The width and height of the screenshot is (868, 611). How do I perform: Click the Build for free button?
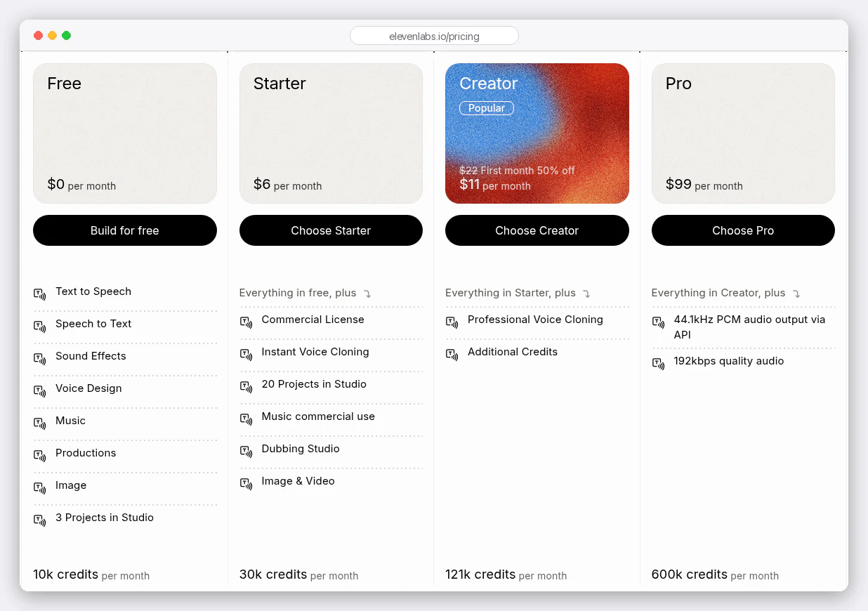(125, 230)
